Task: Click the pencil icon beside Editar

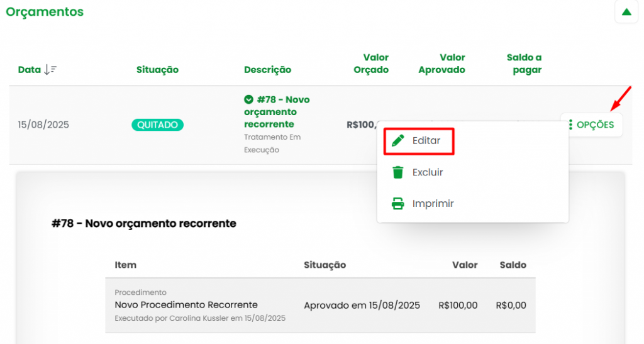Action: pyautogui.click(x=397, y=141)
